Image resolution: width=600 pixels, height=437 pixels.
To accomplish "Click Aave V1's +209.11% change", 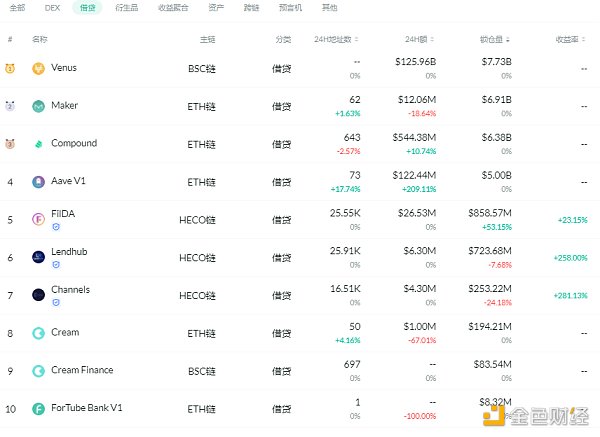I will pos(419,189).
